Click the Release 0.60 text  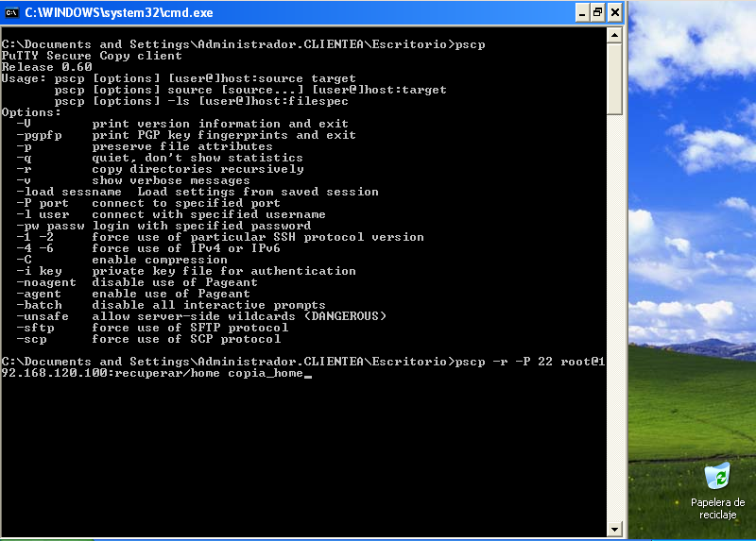coord(46,67)
